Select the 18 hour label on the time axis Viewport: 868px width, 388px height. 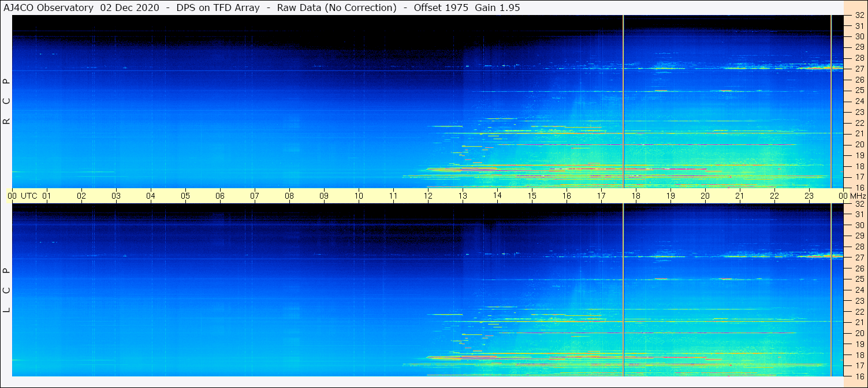pyautogui.click(x=636, y=196)
